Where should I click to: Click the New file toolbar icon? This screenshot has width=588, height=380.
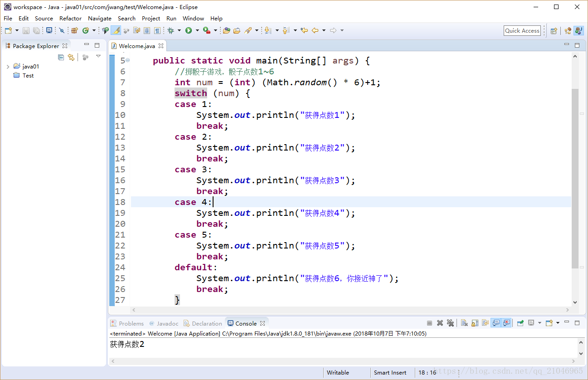point(8,30)
